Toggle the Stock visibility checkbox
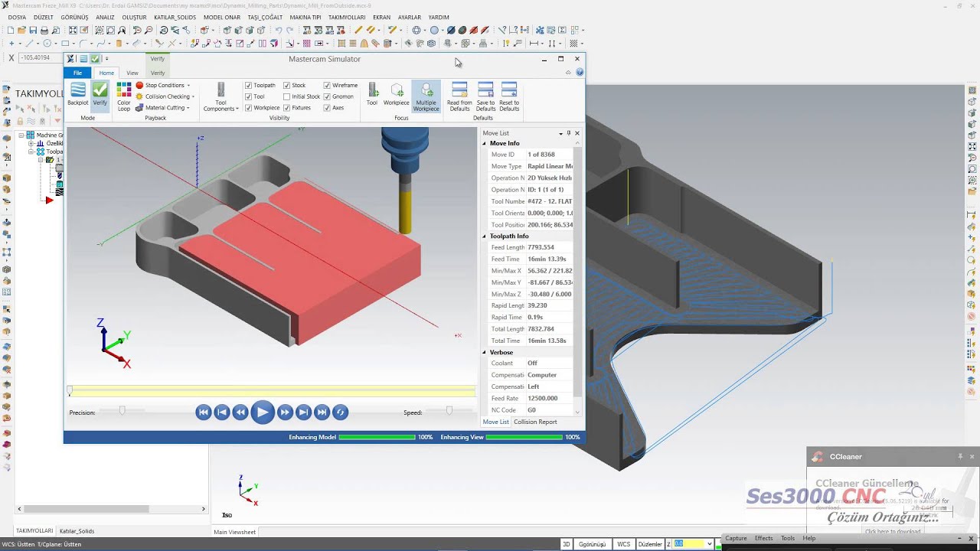 [x=287, y=85]
